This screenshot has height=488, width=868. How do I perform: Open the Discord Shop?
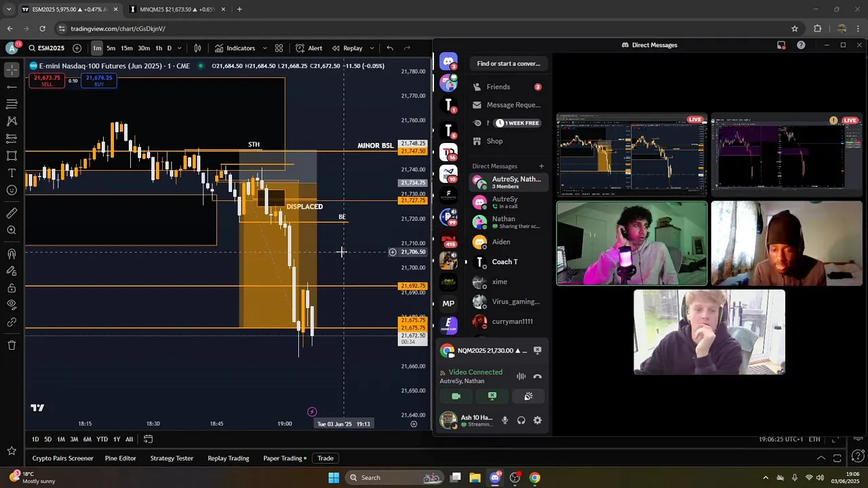pos(509,141)
